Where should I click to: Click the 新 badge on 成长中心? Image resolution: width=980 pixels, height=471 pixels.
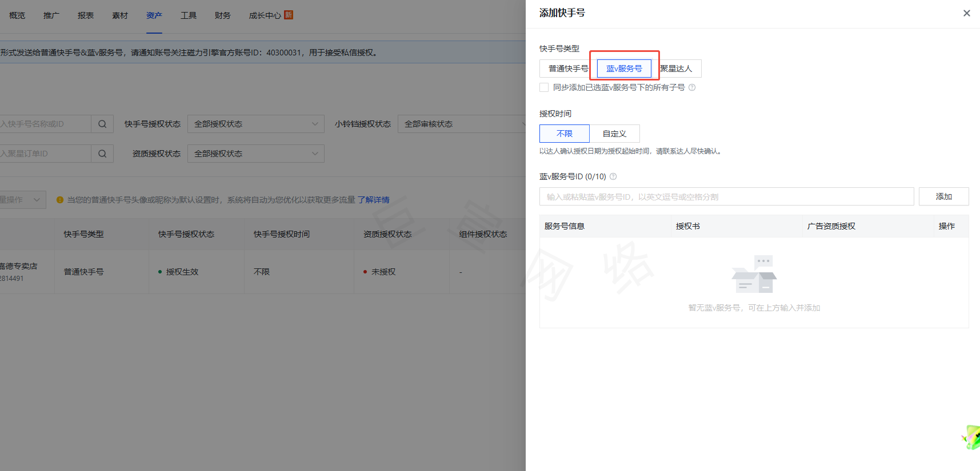[289, 15]
